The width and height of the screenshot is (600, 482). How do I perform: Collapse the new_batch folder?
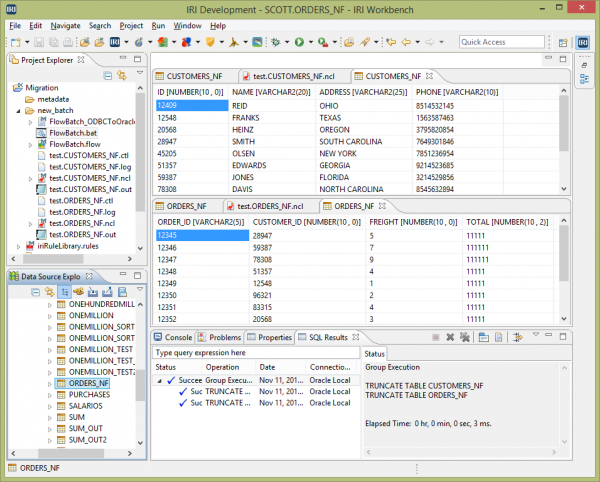pos(18,111)
